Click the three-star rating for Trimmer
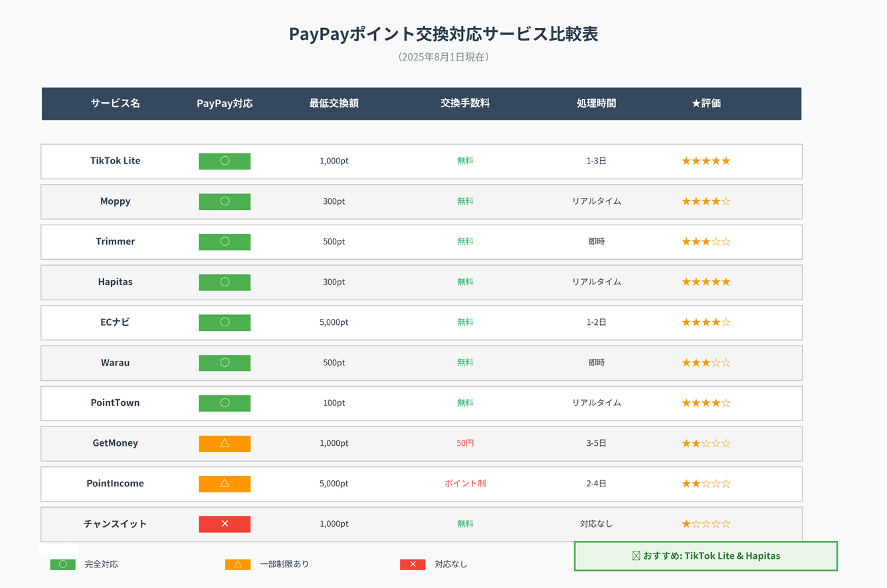The image size is (887, 588). tap(706, 242)
